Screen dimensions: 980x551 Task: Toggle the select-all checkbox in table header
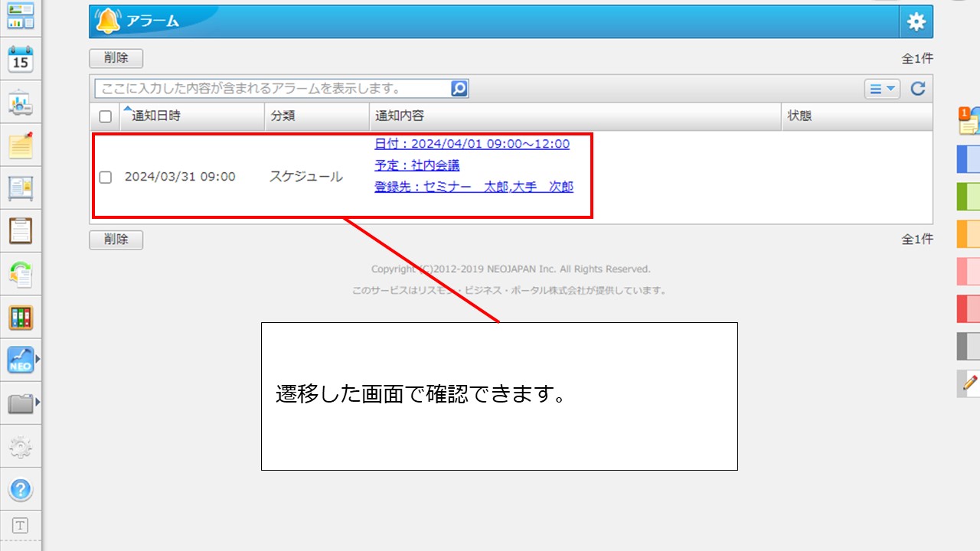point(106,117)
